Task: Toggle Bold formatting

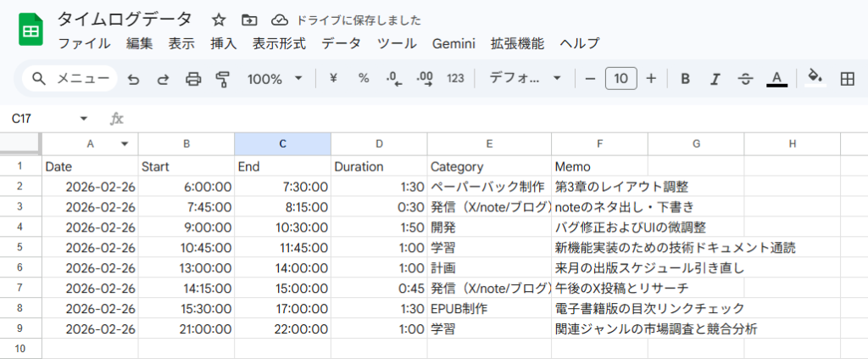Action: (686, 79)
